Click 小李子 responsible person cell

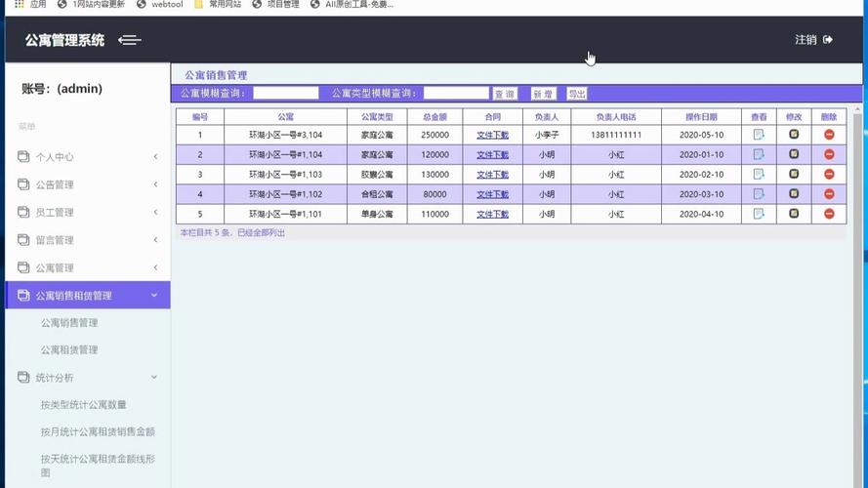click(x=547, y=135)
